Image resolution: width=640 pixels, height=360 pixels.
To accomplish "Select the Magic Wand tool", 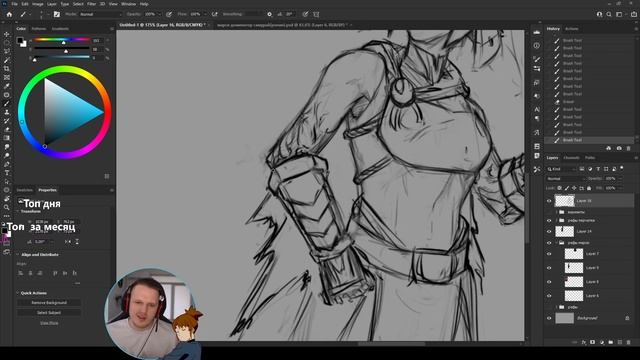I will 7,60.
